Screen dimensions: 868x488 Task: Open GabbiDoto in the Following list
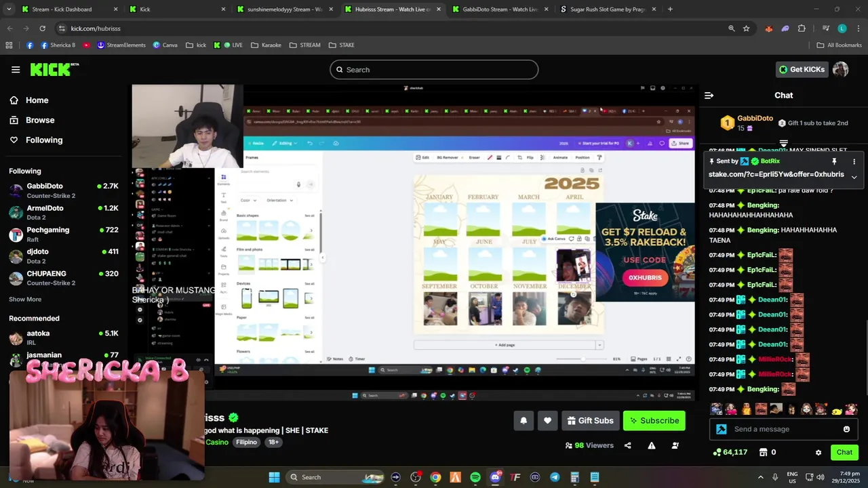64,190
